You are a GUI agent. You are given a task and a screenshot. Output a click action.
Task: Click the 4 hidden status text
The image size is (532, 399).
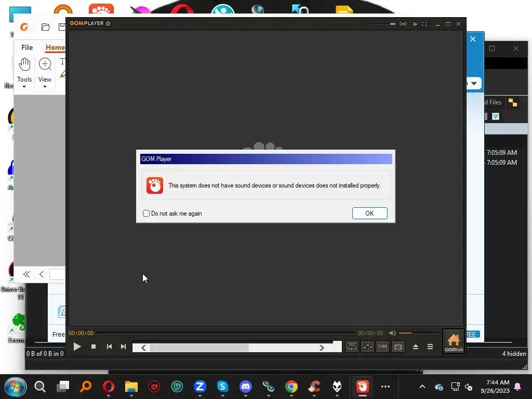pos(514,353)
